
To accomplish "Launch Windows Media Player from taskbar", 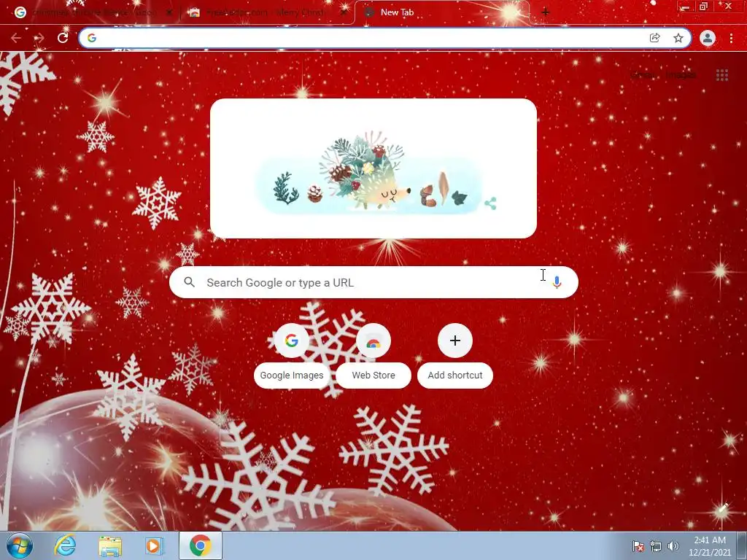I will tap(154, 545).
